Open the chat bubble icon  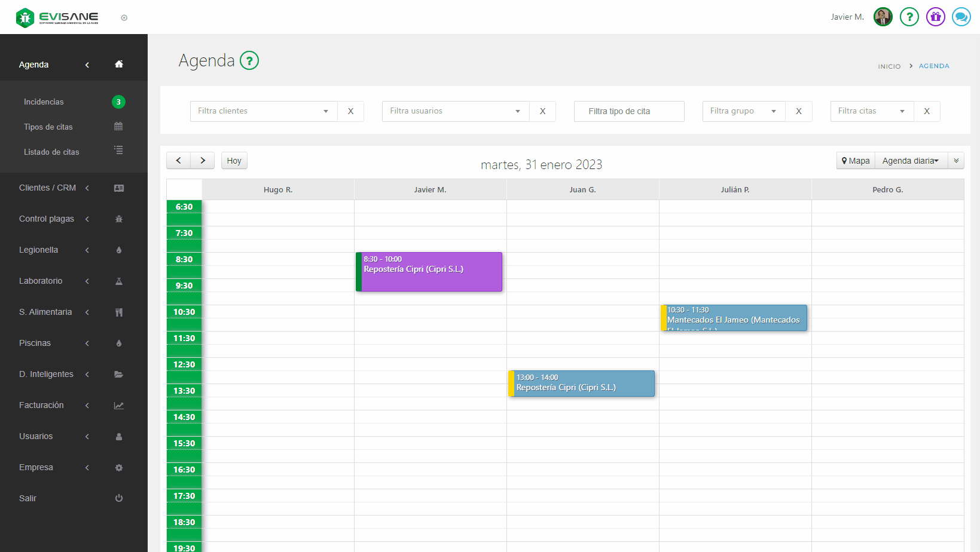point(961,17)
